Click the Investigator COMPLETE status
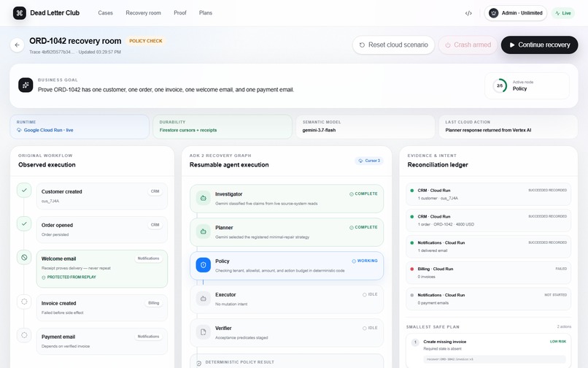The image size is (588, 368). coord(363,193)
